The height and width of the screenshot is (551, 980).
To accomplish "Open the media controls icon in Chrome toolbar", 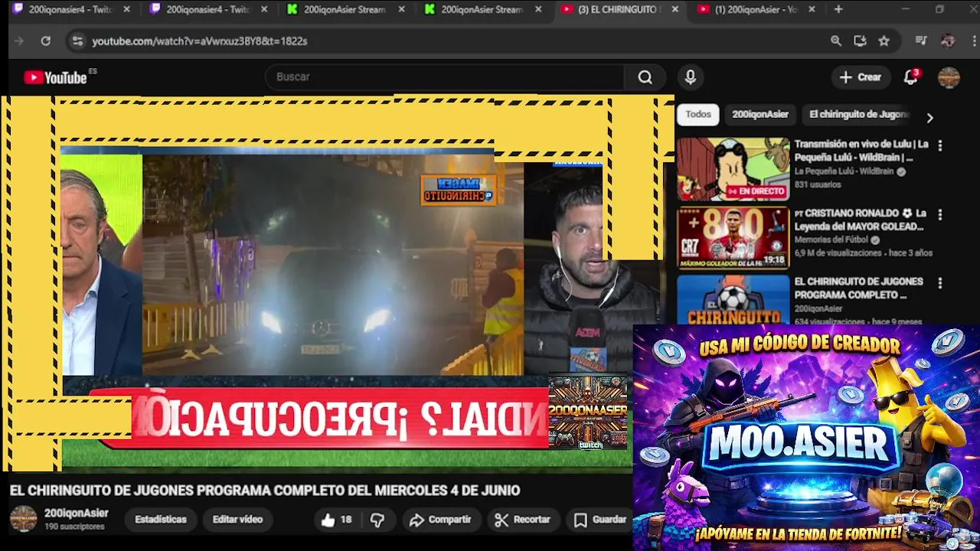I will 921,41.
